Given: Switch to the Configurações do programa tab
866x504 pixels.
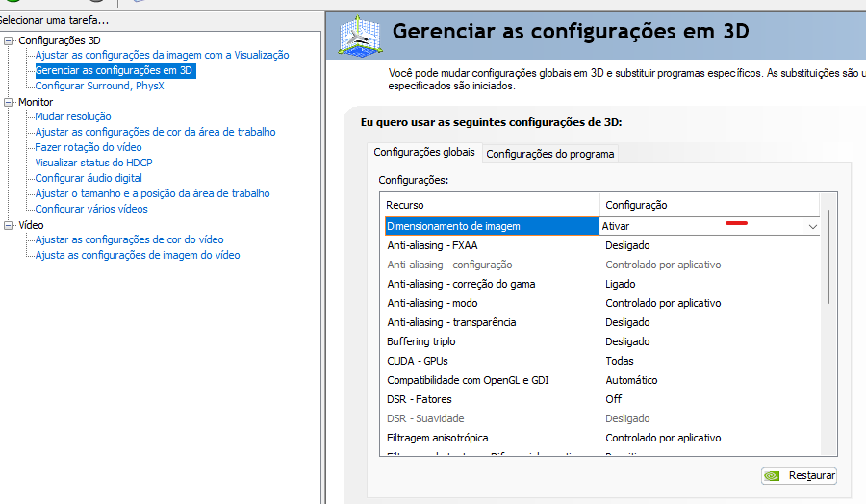Looking at the screenshot, I should pyautogui.click(x=550, y=154).
